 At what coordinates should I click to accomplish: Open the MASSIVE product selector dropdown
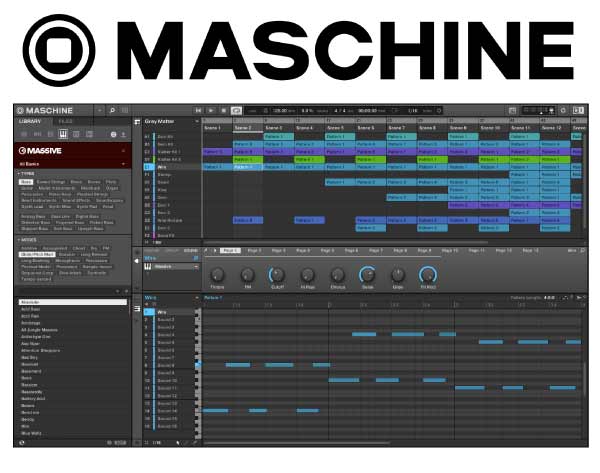tap(123, 151)
